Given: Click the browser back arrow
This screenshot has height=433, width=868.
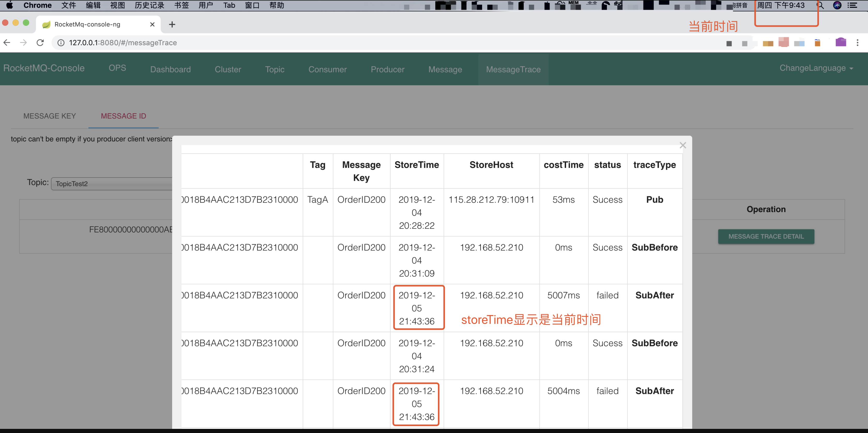Looking at the screenshot, I should coord(7,42).
